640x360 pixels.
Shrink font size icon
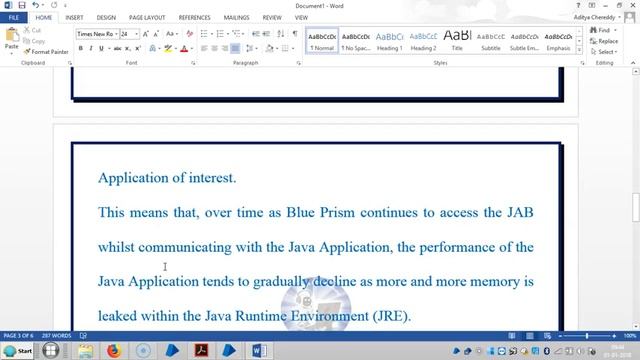[x=156, y=34]
